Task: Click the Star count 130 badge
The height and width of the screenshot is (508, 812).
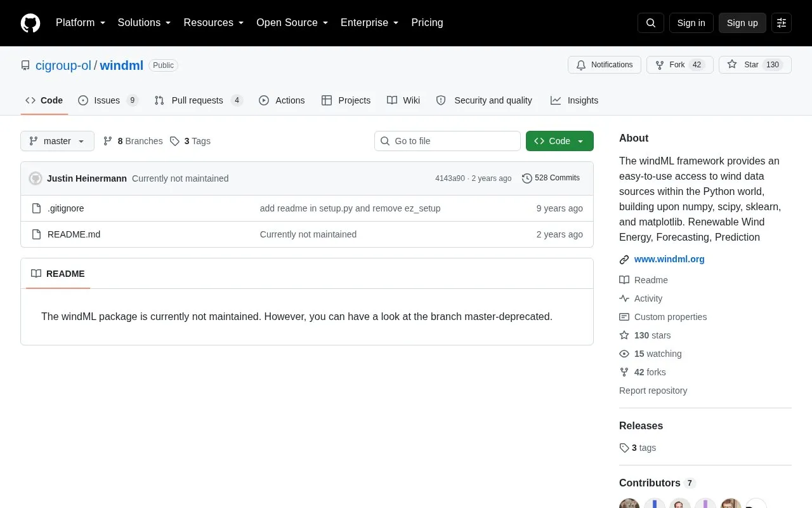Action: click(x=772, y=65)
